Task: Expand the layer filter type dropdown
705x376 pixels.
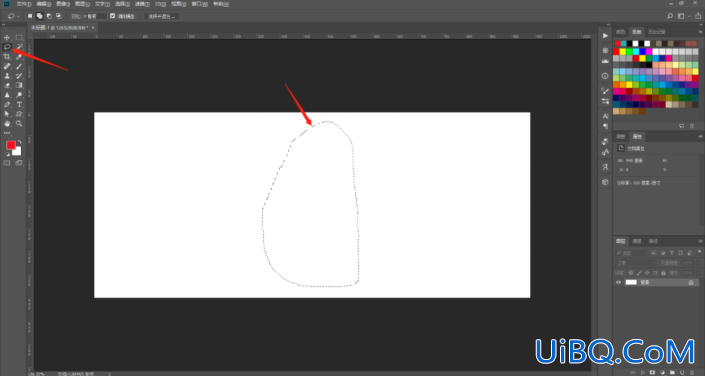Action: [630, 253]
